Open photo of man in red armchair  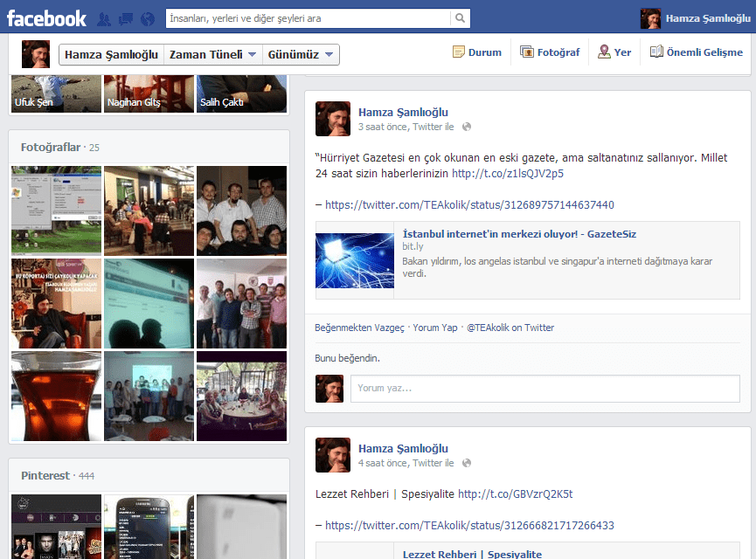(x=57, y=304)
